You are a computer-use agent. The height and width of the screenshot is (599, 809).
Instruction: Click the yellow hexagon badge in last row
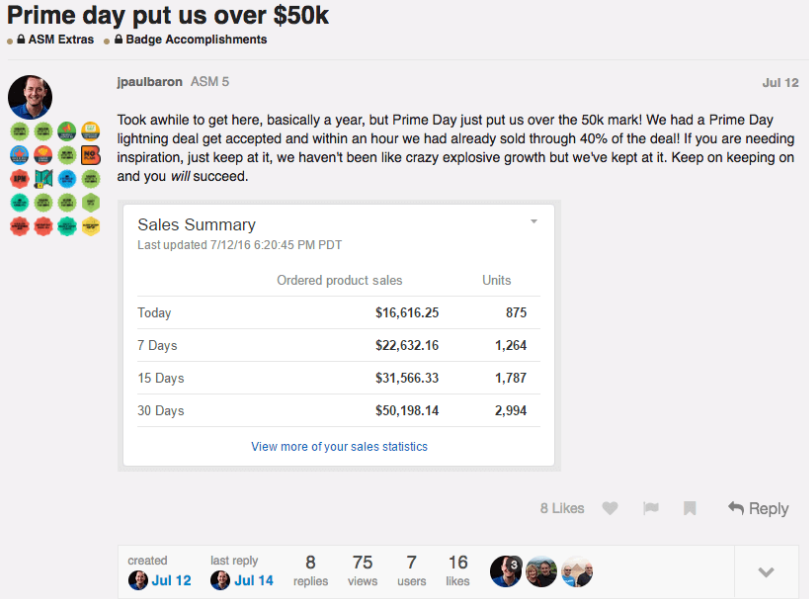91,226
